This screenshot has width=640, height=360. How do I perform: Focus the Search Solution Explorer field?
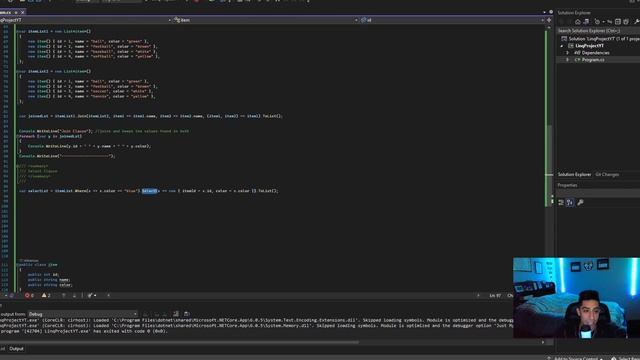[598, 31]
